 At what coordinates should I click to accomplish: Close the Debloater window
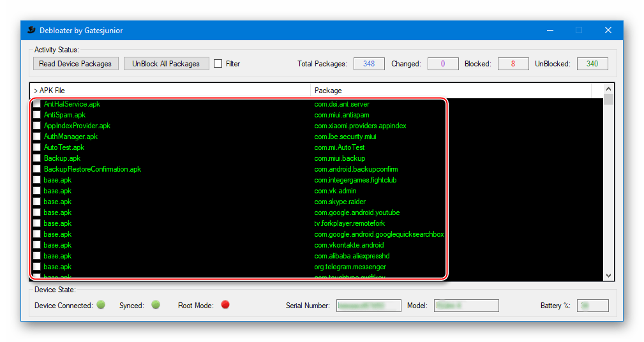pos(608,31)
